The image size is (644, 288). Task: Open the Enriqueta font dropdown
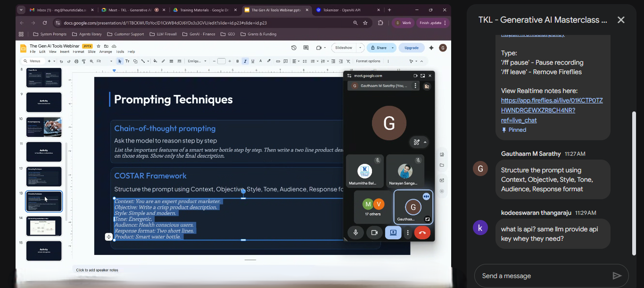point(197,61)
